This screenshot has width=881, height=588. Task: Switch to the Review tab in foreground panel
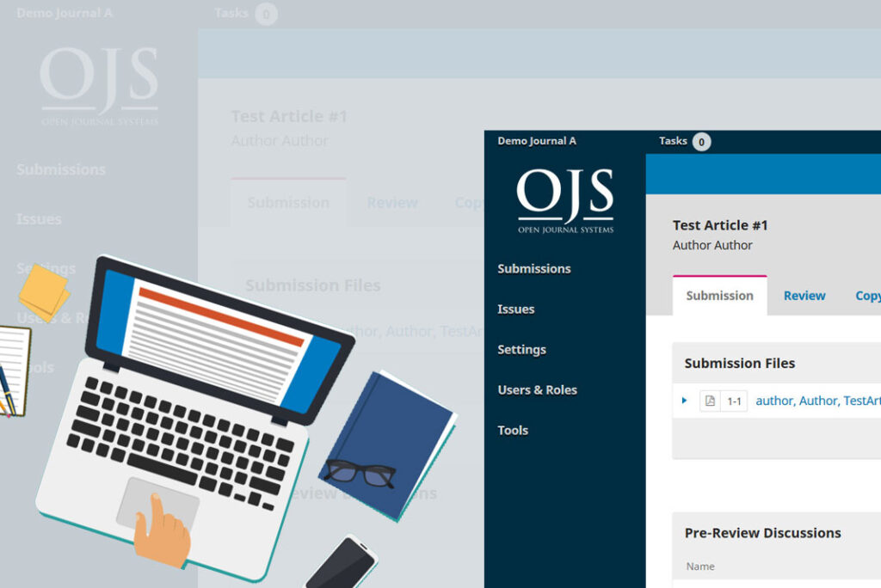(804, 296)
